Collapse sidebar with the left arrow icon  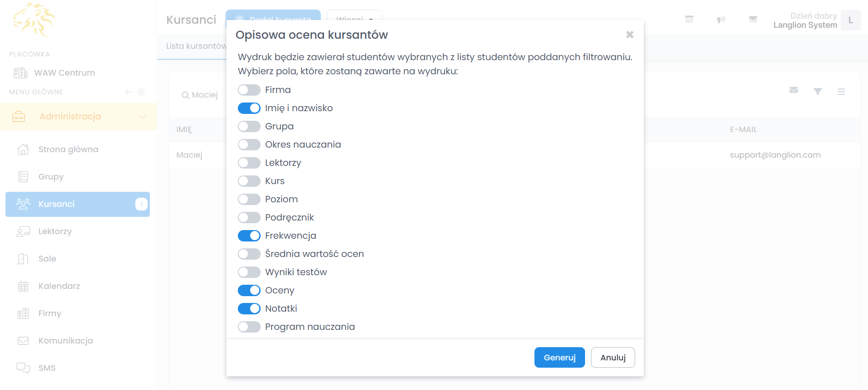128,92
